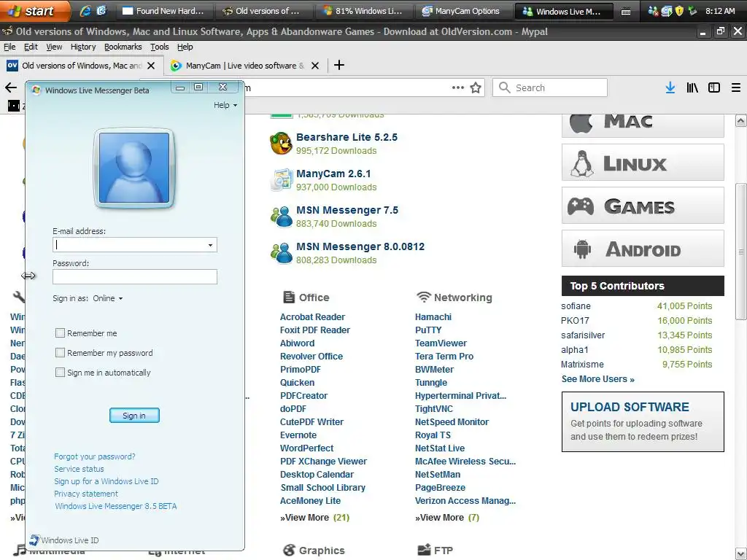This screenshot has width=747, height=560.
Task: Enable the Remember me checkbox
Action: pyautogui.click(x=60, y=332)
